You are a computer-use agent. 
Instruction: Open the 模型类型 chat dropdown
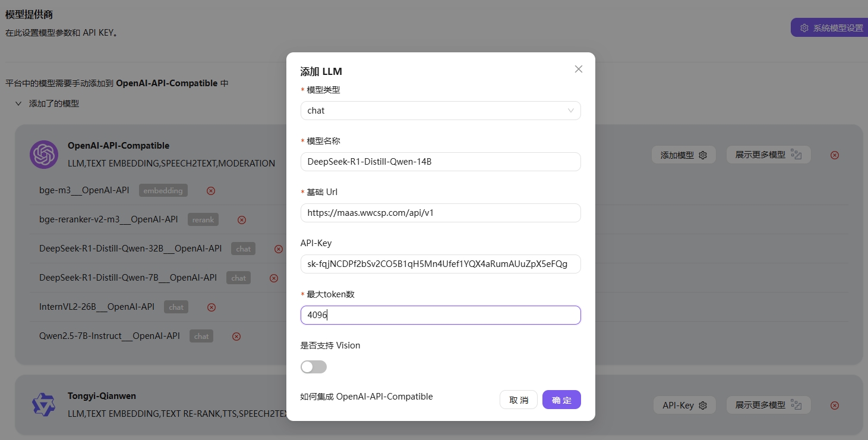point(440,111)
